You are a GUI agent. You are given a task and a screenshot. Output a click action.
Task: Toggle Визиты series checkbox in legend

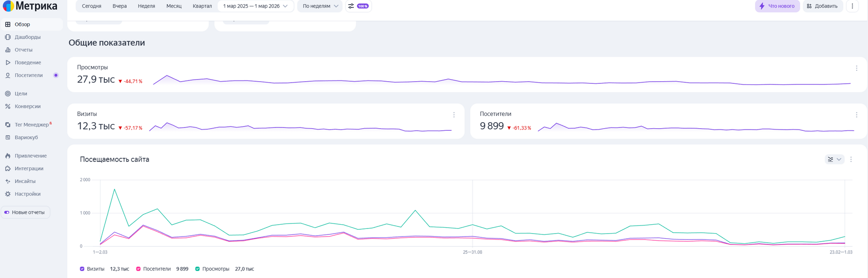pyautogui.click(x=82, y=269)
